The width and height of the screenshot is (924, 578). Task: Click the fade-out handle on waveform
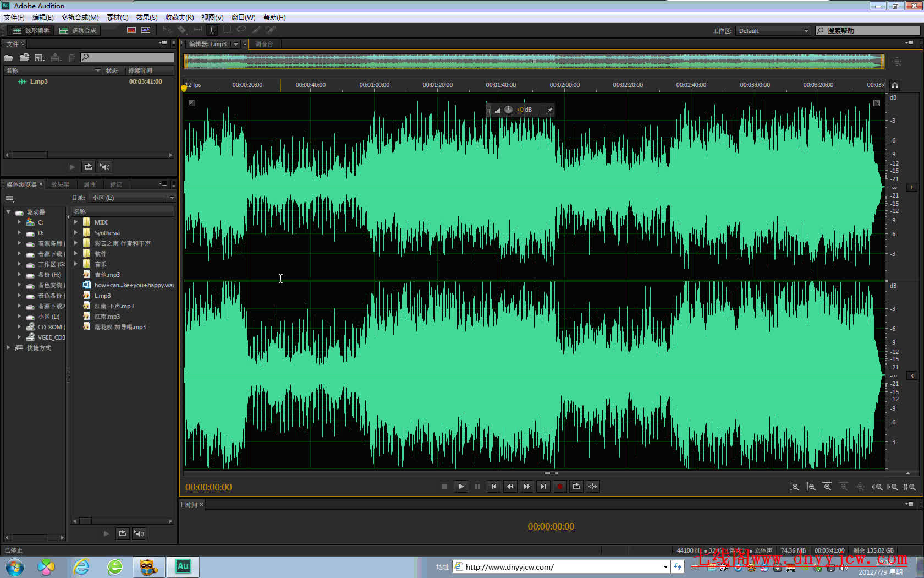coord(877,103)
